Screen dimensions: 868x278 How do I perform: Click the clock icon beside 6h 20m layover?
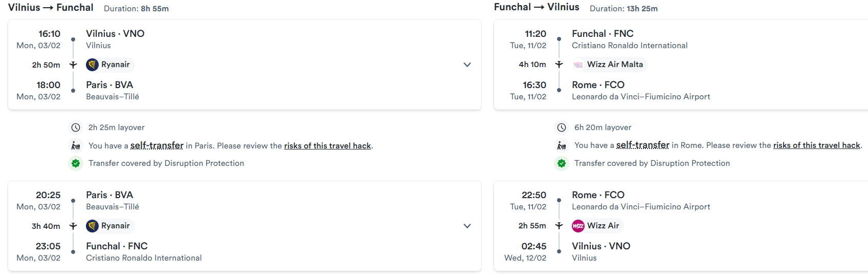(562, 127)
